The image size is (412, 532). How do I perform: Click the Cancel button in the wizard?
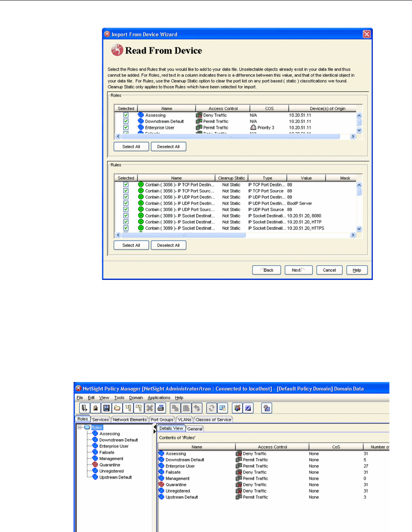[x=329, y=270]
